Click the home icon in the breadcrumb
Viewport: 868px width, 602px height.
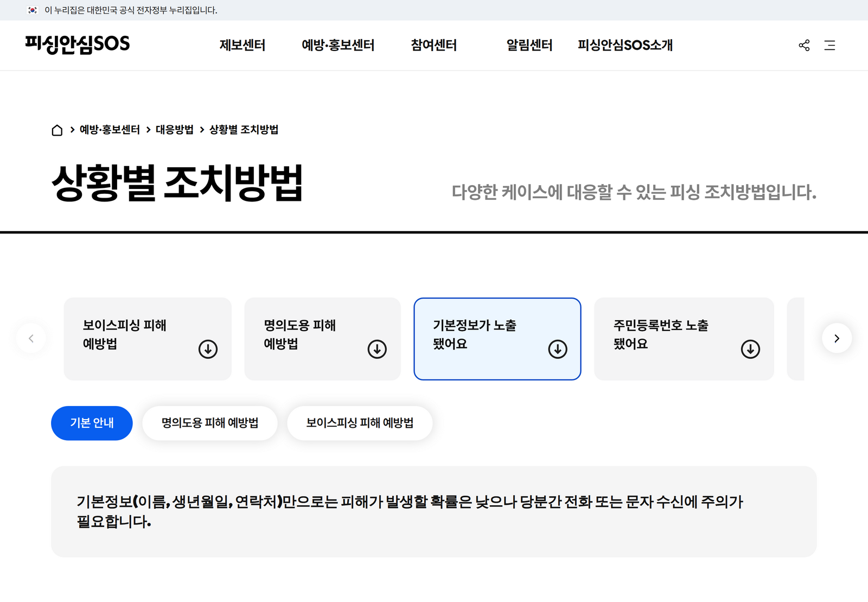57,130
